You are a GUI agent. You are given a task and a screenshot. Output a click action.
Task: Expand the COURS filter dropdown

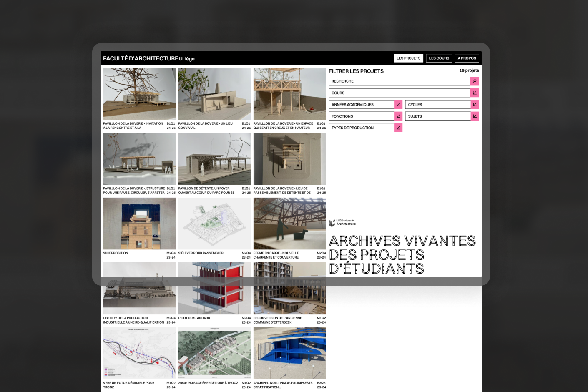[400, 93]
